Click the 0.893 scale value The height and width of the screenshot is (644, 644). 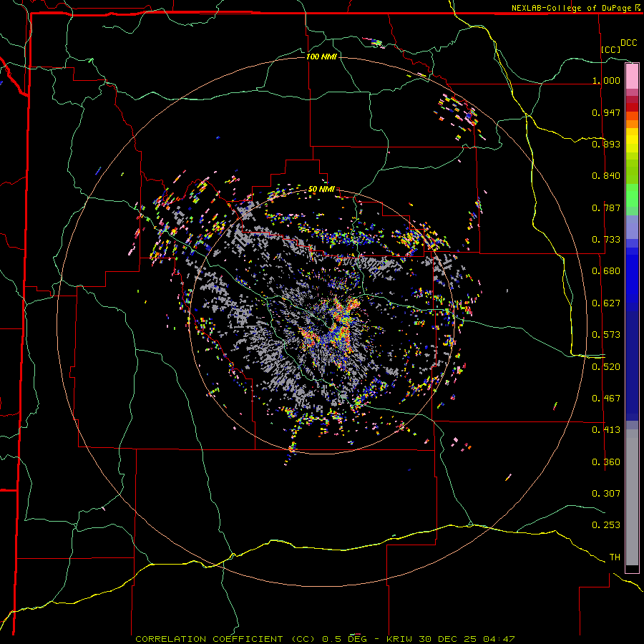pos(606,144)
